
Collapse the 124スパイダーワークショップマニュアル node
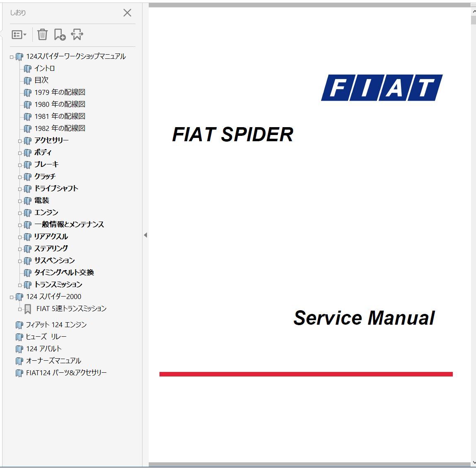(12, 57)
